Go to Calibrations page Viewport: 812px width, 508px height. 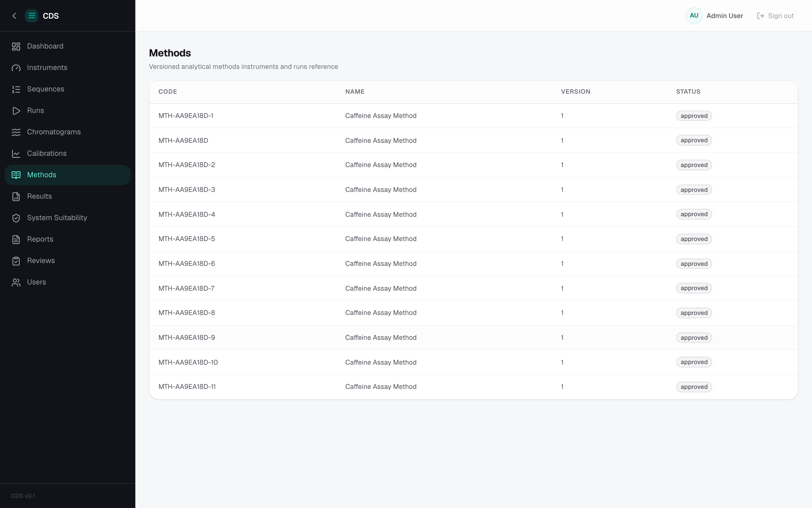(x=67, y=154)
